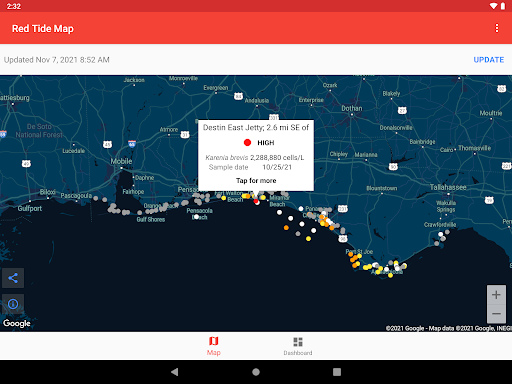Click the 'Enterprise' map label
This screenshot has width=512, height=384.
click(311, 100)
